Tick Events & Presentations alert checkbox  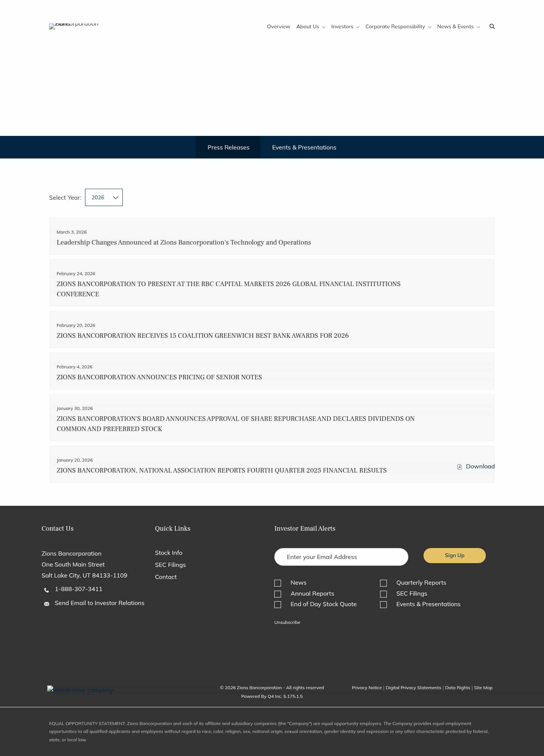pyautogui.click(x=383, y=605)
